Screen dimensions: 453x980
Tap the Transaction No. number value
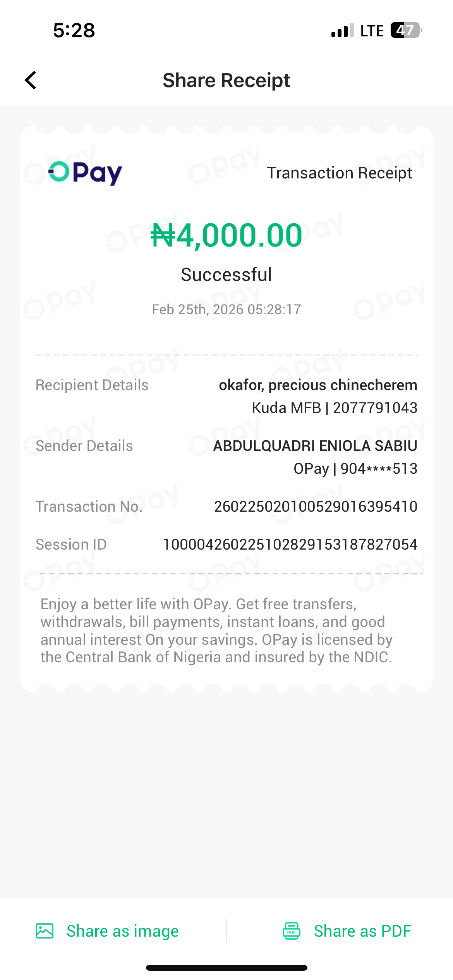coord(316,506)
